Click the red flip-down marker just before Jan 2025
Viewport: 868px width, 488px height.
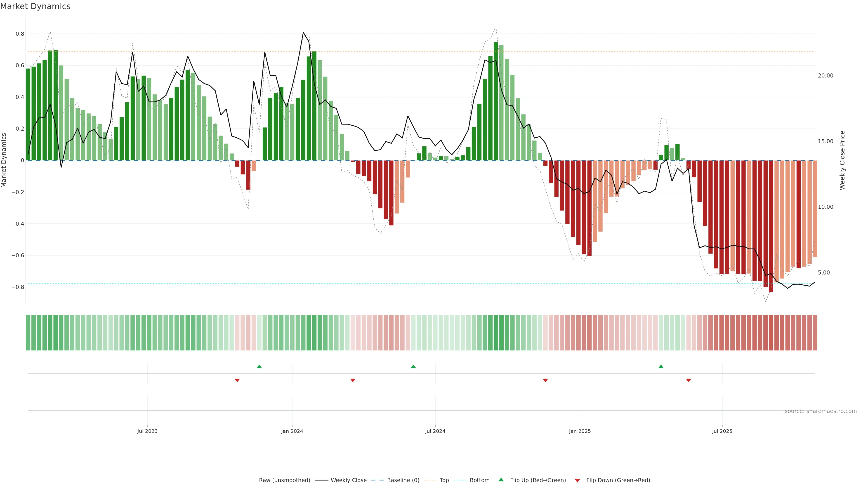click(x=545, y=380)
